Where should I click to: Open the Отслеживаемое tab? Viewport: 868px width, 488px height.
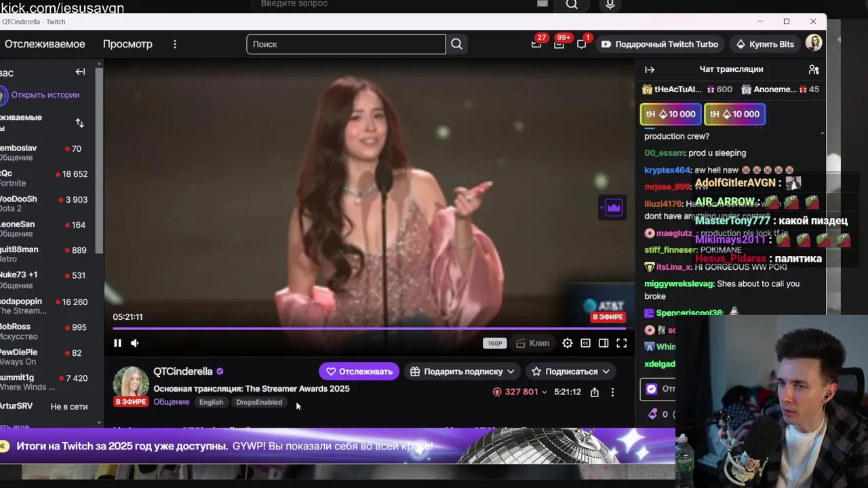pyautogui.click(x=44, y=44)
